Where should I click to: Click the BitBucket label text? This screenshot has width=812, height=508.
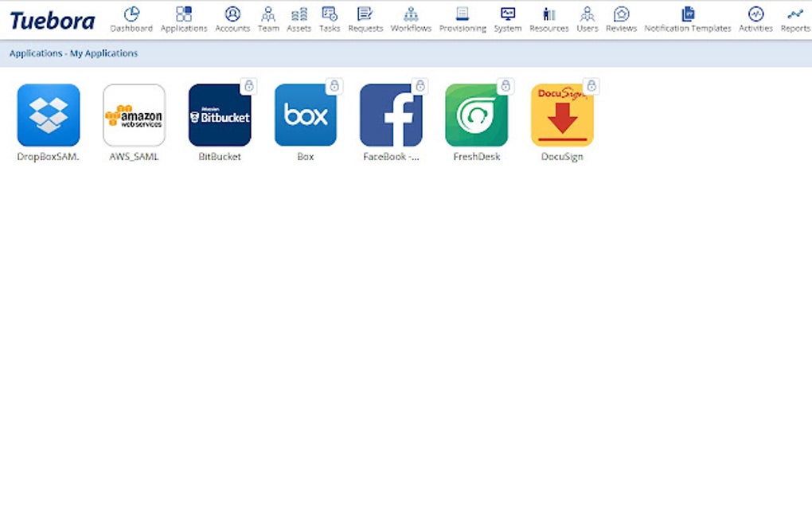pyautogui.click(x=220, y=156)
